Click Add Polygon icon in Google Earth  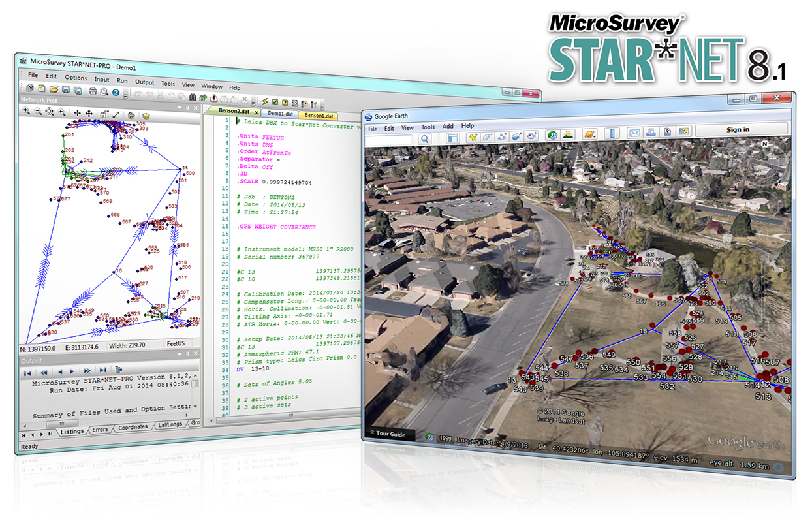coord(488,137)
